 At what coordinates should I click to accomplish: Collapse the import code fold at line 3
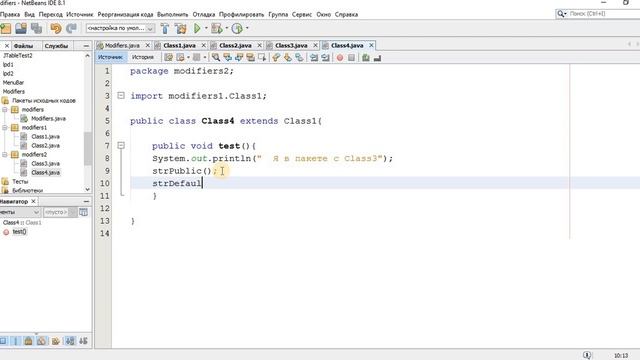(x=121, y=96)
